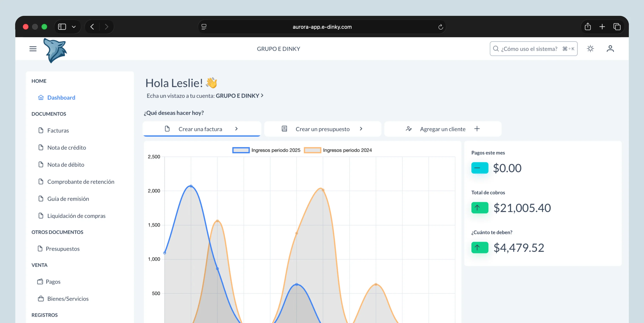
Task: Click the chevron beside 'Crear un presupuesto'
Action: pyautogui.click(x=361, y=129)
